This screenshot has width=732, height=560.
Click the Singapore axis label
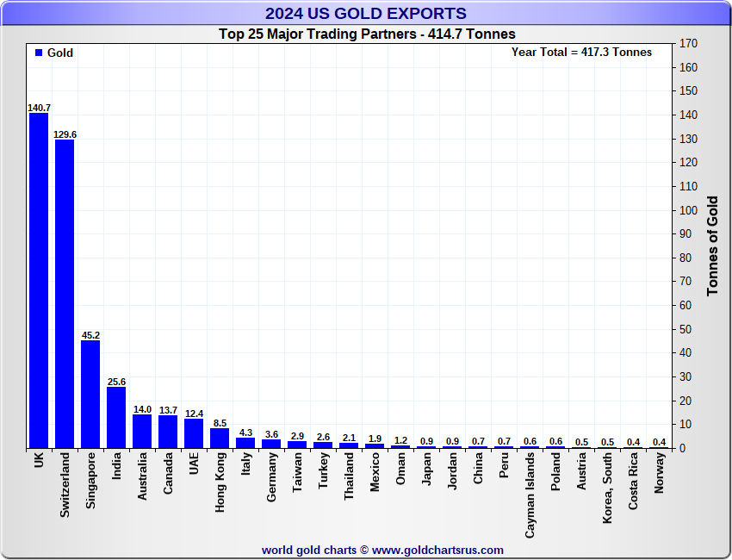click(90, 481)
